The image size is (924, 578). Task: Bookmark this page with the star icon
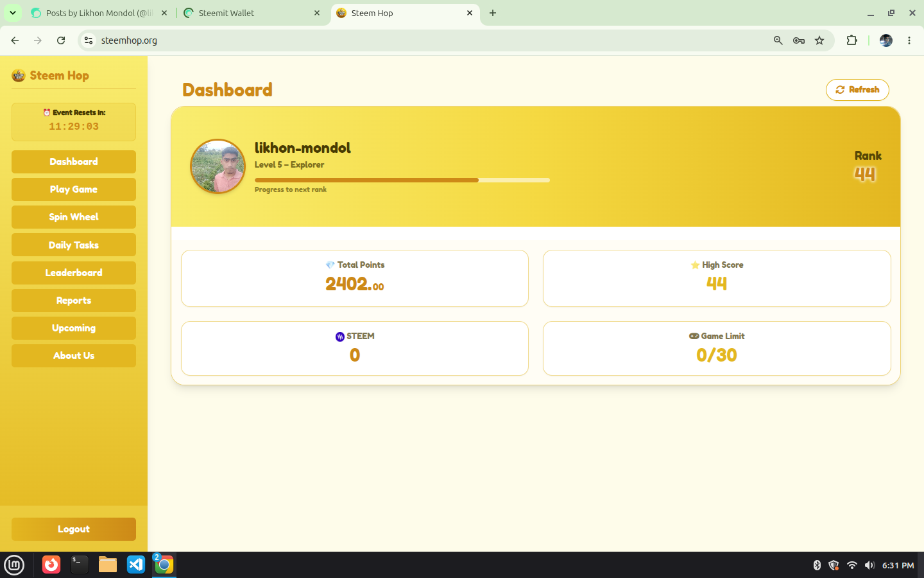coord(819,40)
